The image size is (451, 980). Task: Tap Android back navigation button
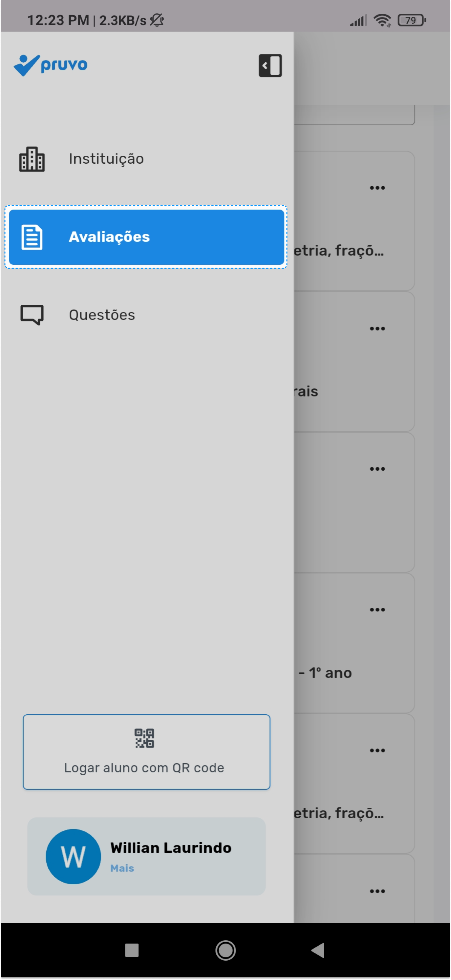[x=318, y=950]
